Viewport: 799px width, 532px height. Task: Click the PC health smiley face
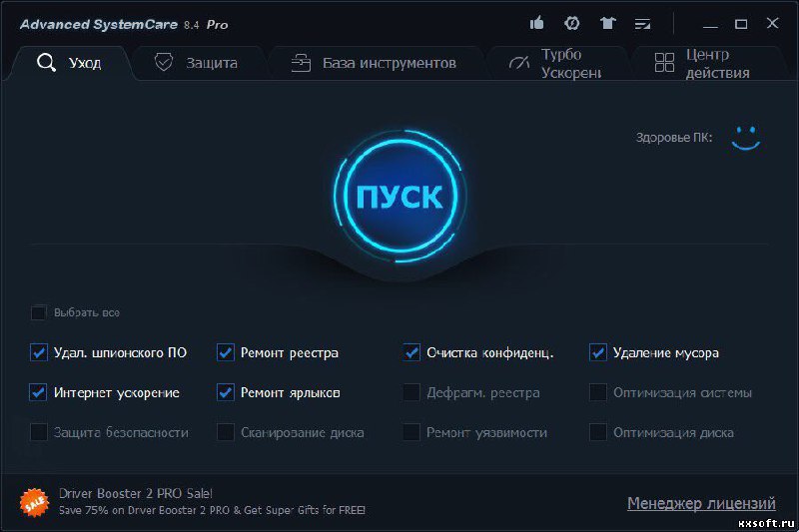pos(746,138)
